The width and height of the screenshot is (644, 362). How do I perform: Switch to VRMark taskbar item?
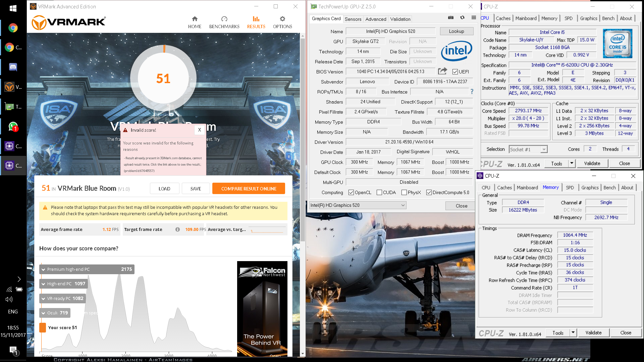pyautogui.click(x=13, y=87)
